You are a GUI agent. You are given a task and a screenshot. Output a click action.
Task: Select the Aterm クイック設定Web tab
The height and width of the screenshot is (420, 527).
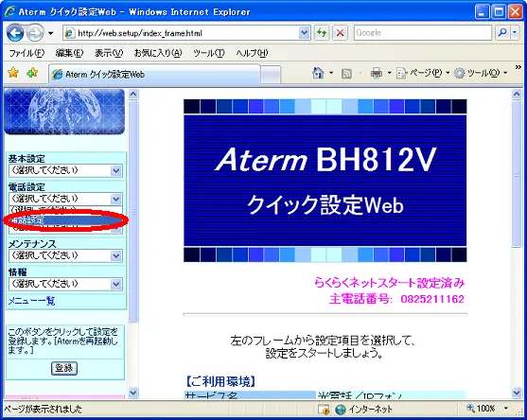[154, 74]
